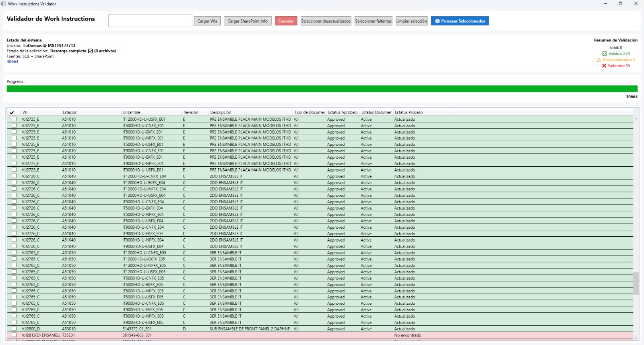
Task: Click Limpiar selección button
Action: (411, 21)
